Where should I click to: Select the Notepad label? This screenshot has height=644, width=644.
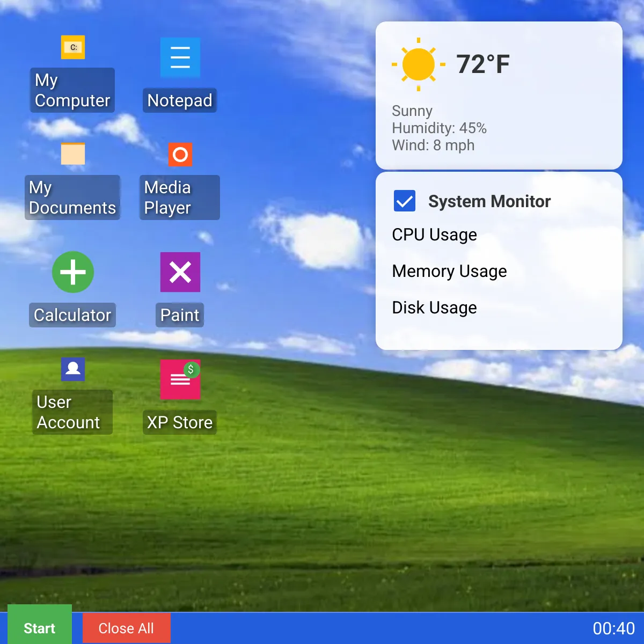click(x=180, y=100)
